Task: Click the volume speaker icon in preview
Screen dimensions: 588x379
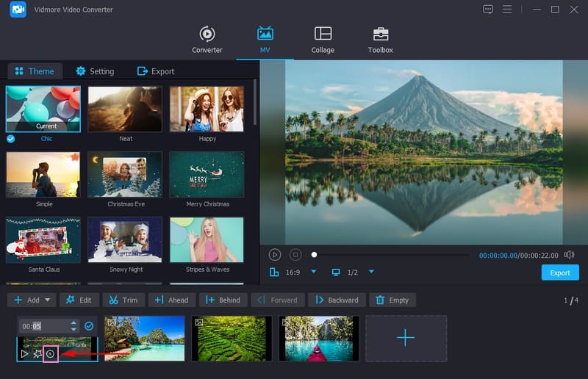Action: (569, 255)
